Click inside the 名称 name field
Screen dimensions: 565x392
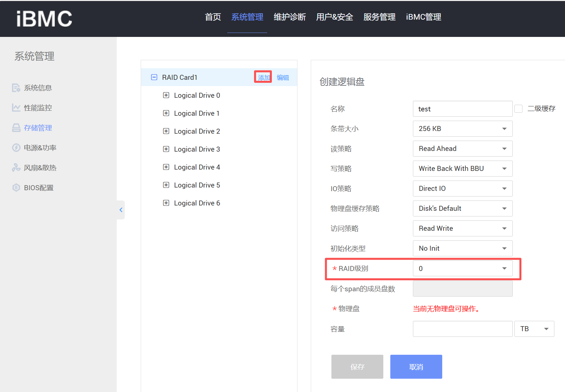[x=462, y=109]
